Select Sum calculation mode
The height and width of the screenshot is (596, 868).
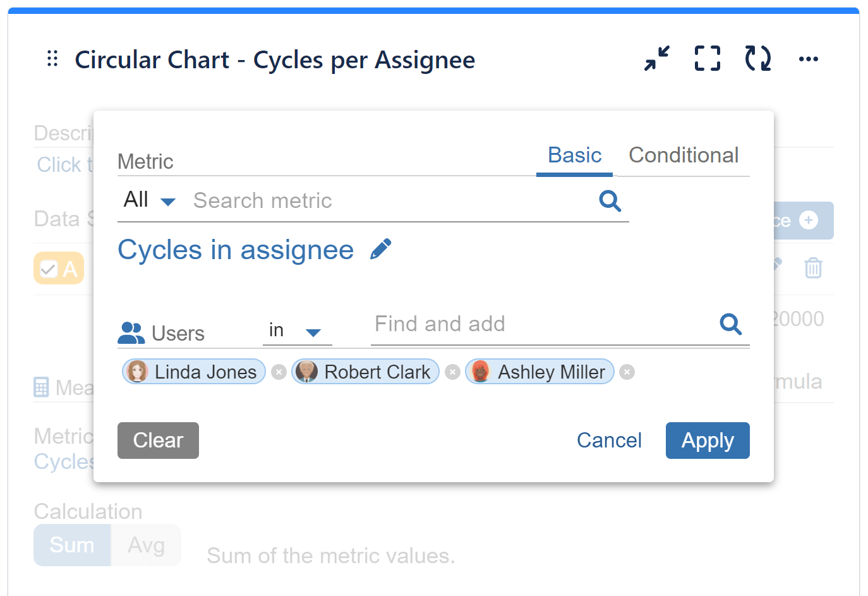point(71,544)
